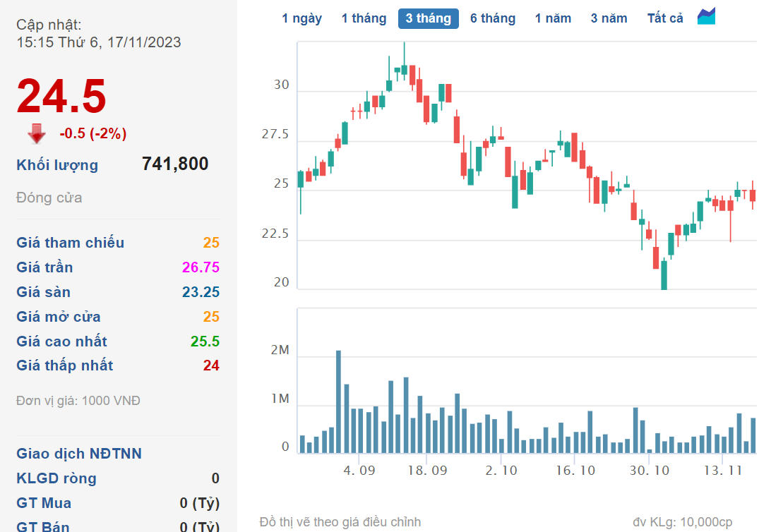Select the 'Giá cao nhất' row label
Screen dimensions: 771x532
[61, 341]
